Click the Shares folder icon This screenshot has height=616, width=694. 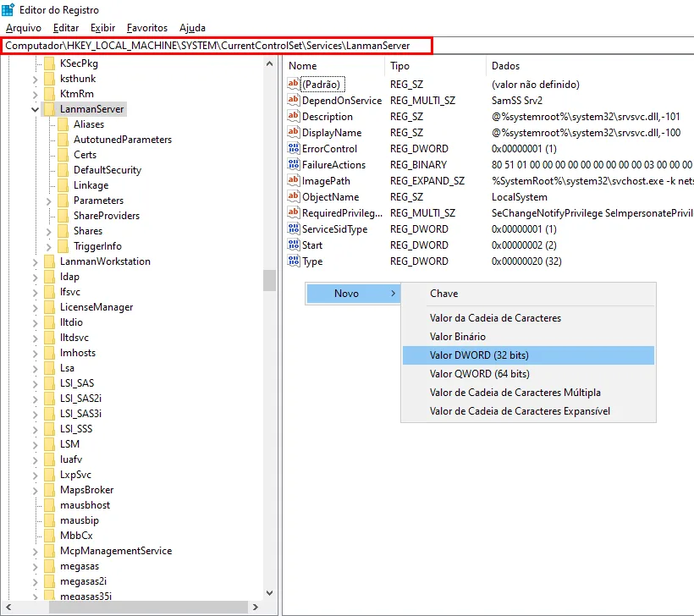point(63,231)
